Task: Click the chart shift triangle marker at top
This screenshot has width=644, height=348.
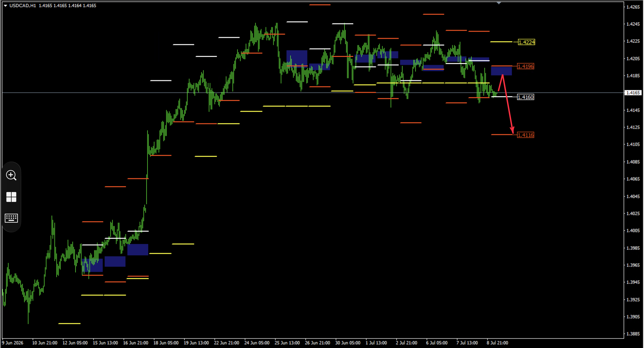Action: [499, 3]
